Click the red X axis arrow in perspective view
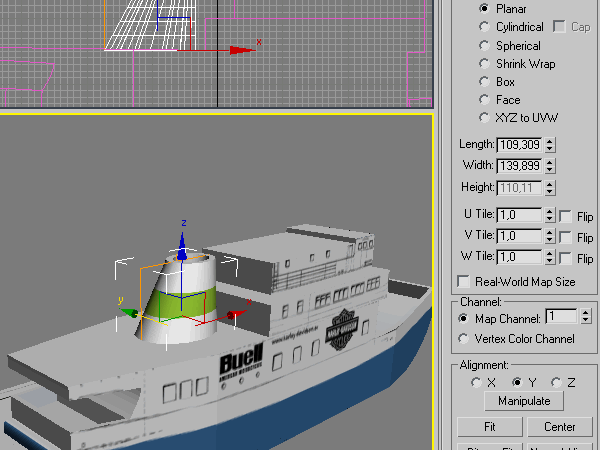Image resolution: width=600 pixels, height=450 pixels. [x=235, y=315]
